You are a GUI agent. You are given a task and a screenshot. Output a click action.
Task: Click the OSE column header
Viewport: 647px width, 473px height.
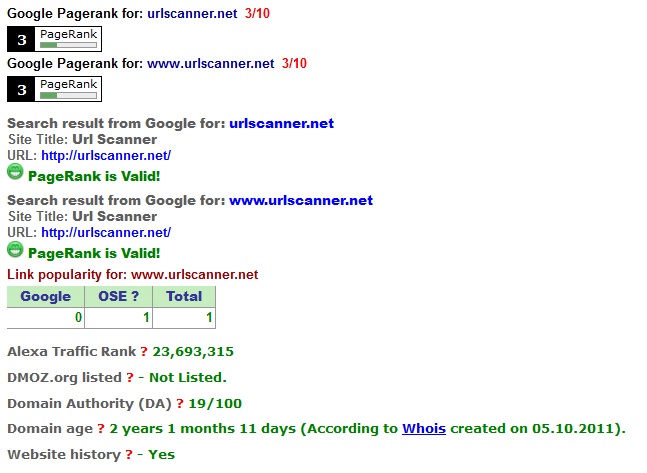[x=118, y=296]
